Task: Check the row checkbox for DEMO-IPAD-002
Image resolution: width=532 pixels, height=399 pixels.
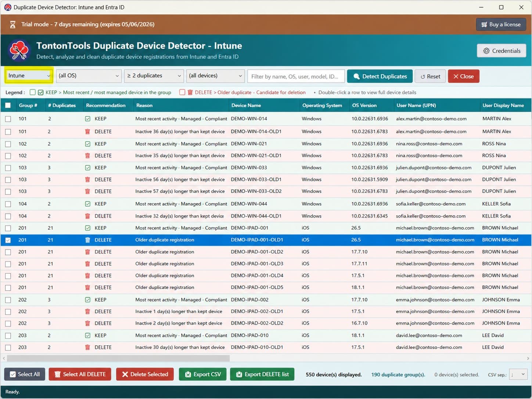Action: coord(8,300)
